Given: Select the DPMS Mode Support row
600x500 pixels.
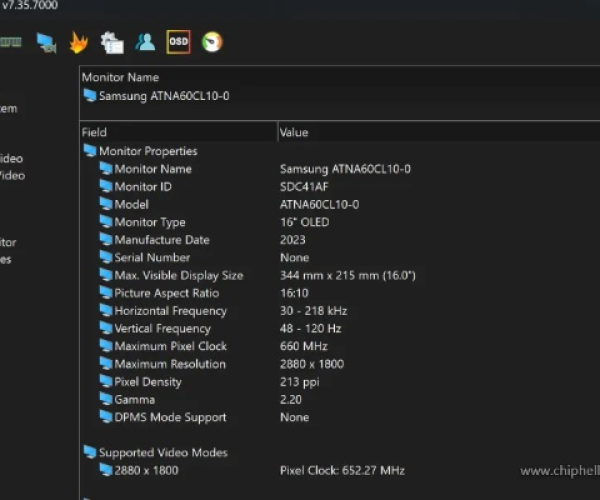Looking at the screenshot, I should 170,417.
